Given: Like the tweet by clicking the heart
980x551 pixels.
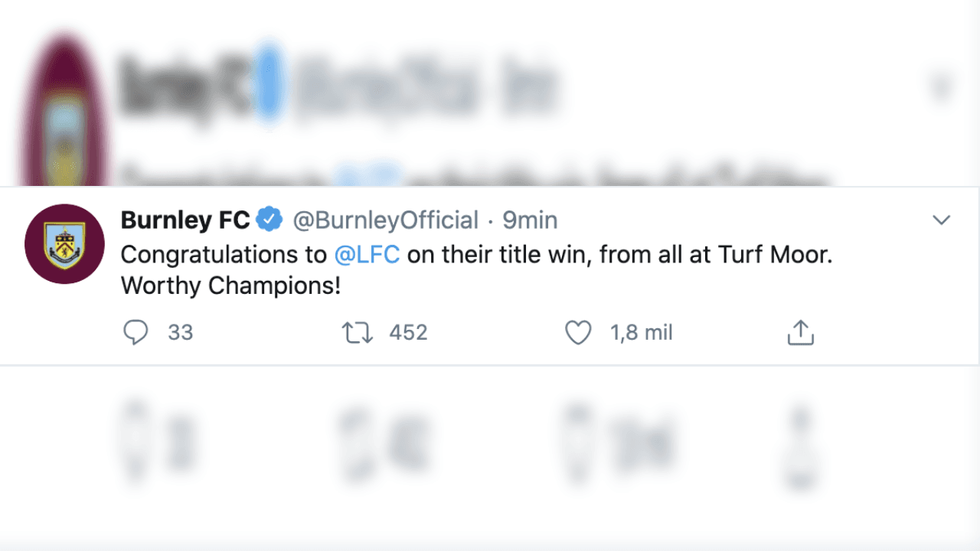Looking at the screenshot, I should click(578, 332).
